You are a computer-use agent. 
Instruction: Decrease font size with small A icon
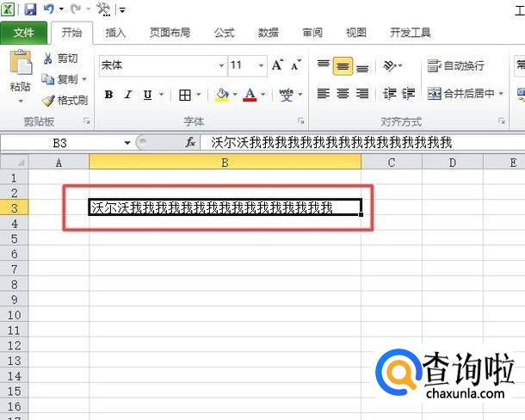click(x=296, y=65)
